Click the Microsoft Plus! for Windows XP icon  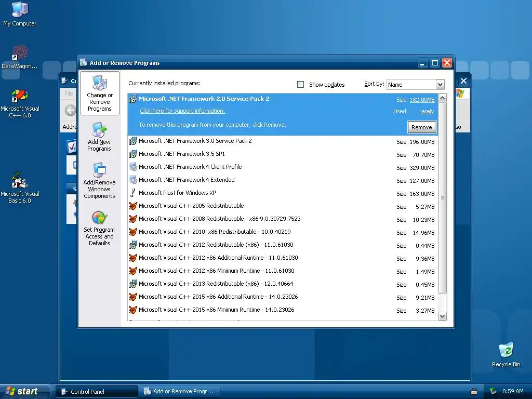(133, 193)
